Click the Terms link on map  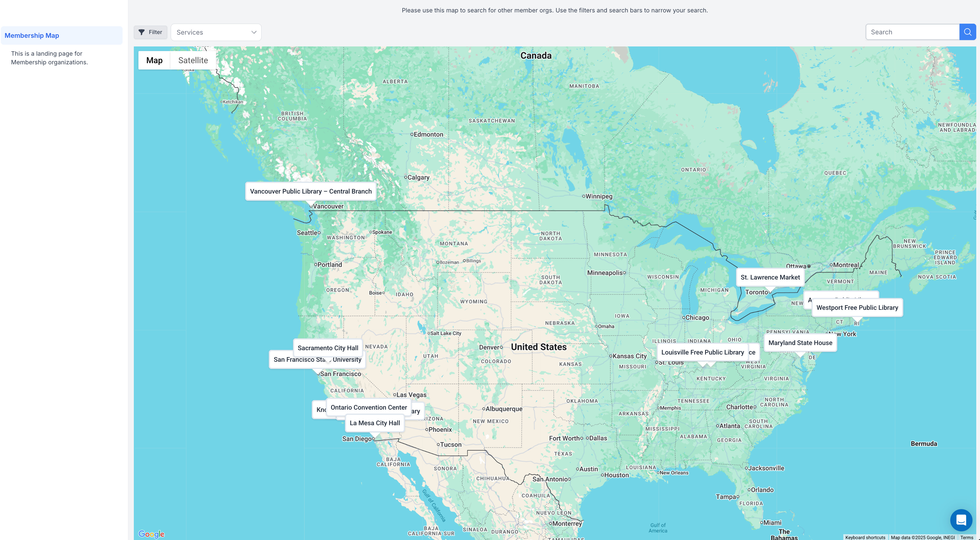(x=966, y=537)
